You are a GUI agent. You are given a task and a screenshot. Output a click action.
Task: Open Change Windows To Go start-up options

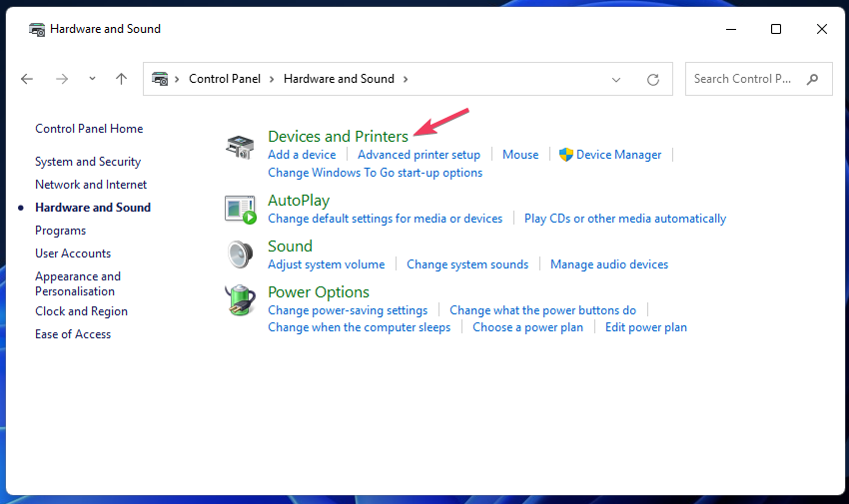(376, 173)
